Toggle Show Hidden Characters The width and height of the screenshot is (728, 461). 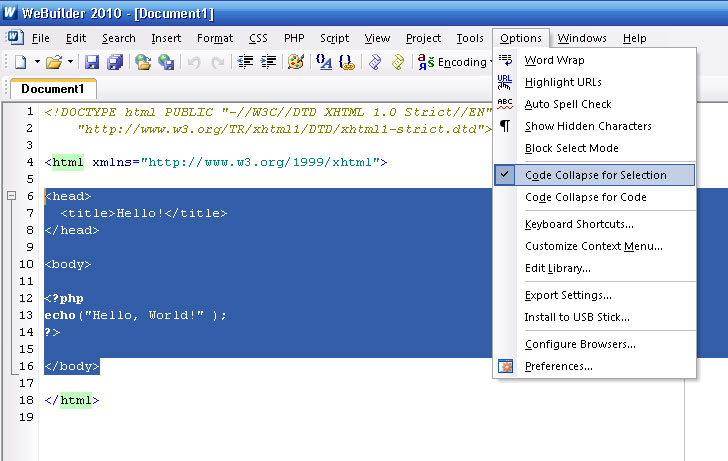pyautogui.click(x=594, y=126)
